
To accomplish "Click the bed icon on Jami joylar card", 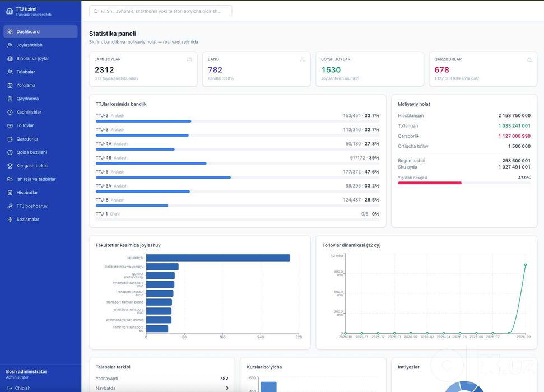I will click(189, 59).
